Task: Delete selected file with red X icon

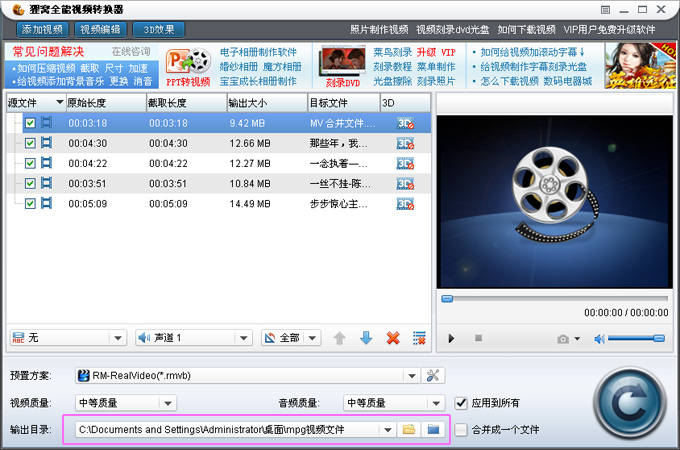Action: point(393,338)
